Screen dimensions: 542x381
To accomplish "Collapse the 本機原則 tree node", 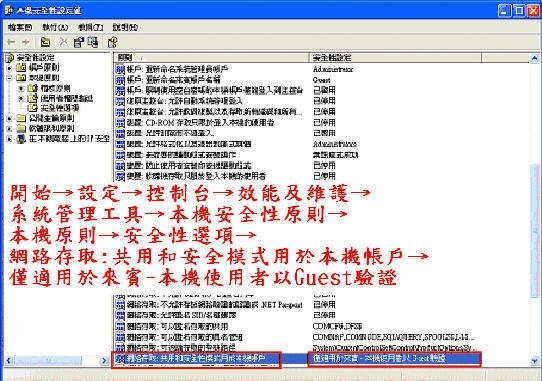I will (x=10, y=78).
